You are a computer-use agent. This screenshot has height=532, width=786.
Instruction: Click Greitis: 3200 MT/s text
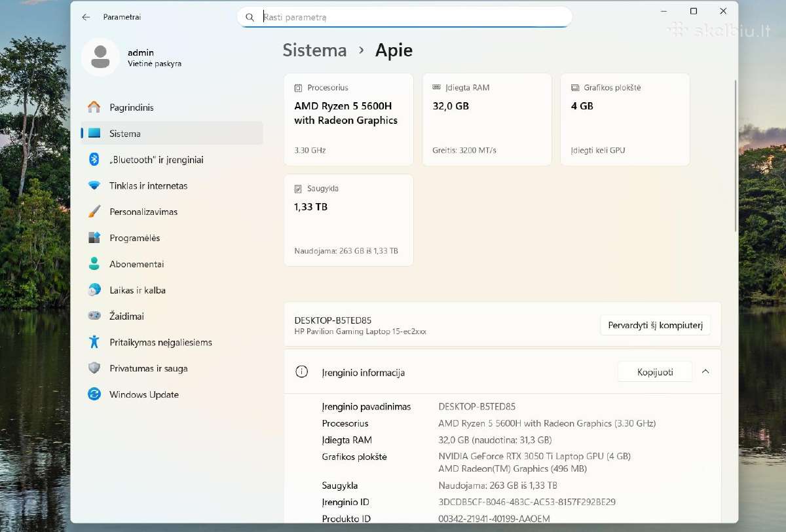click(464, 150)
